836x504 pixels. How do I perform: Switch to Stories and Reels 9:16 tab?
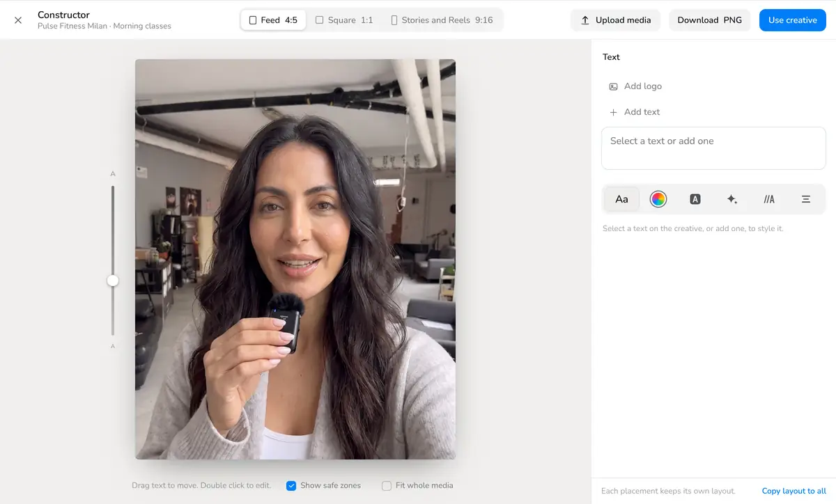click(x=442, y=20)
